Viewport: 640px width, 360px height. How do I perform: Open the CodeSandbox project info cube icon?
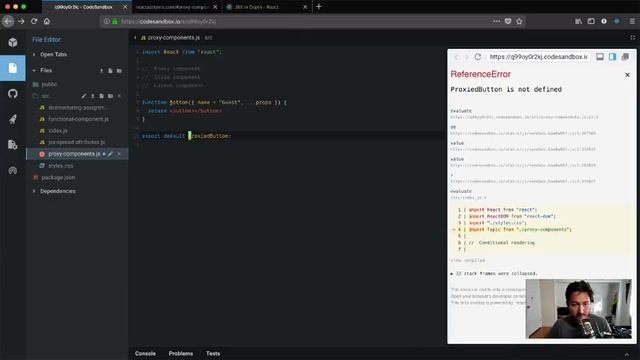[13, 42]
